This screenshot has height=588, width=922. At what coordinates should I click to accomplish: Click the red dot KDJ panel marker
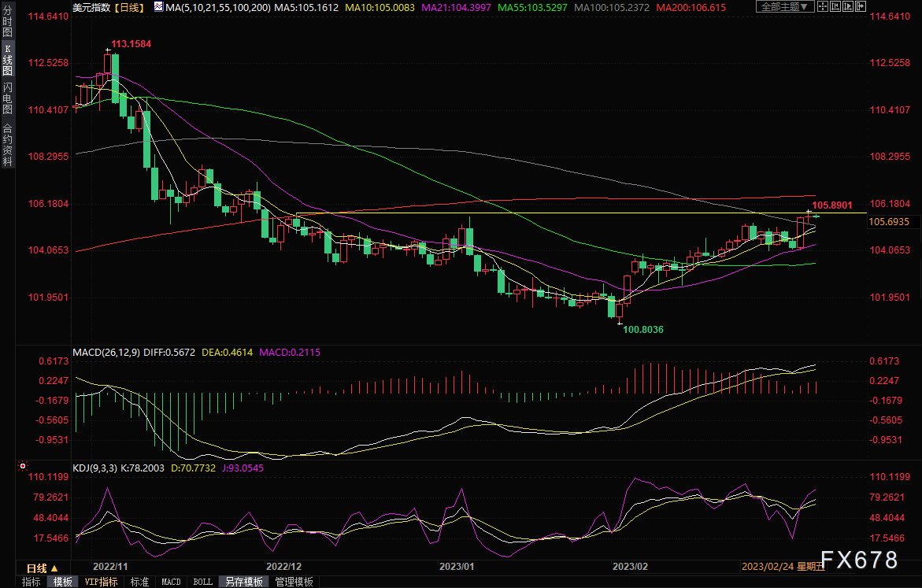click(x=23, y=466)
